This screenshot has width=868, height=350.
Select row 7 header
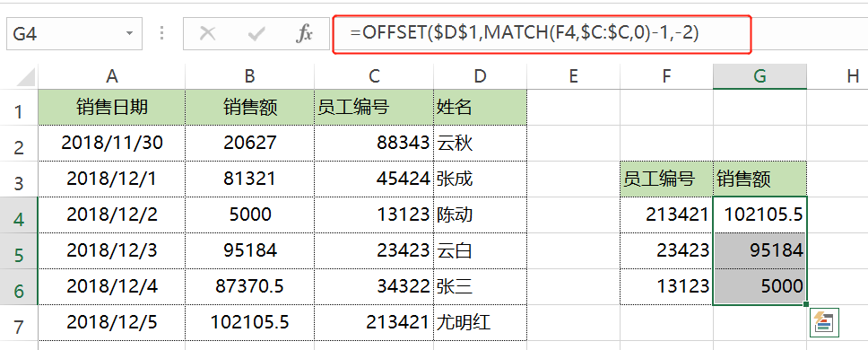(19, 323)
